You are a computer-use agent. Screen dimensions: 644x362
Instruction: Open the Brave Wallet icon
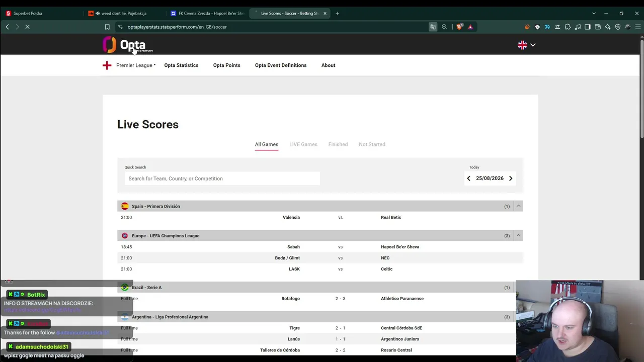point(598,27)
